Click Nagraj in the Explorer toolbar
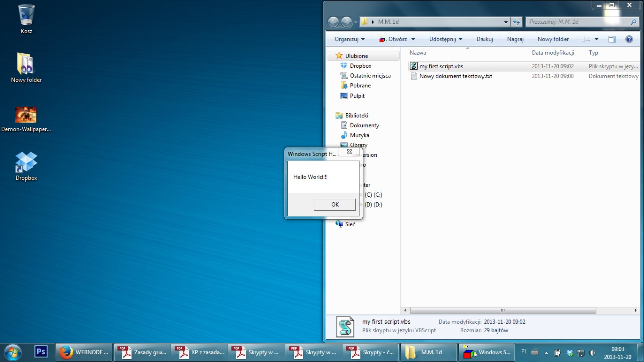 tap(515, 39)
